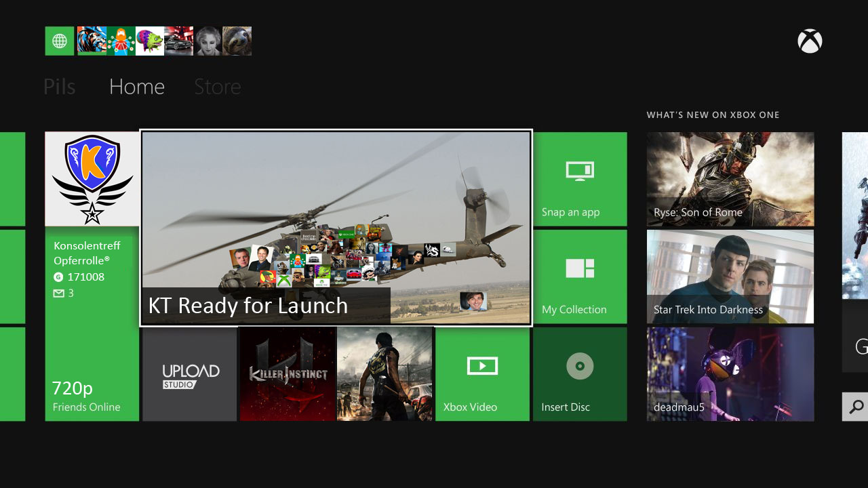This screenshot has height=488, width=868.
Task: Select the grayscale woman portrait avatar
Action: click(208, 41)
